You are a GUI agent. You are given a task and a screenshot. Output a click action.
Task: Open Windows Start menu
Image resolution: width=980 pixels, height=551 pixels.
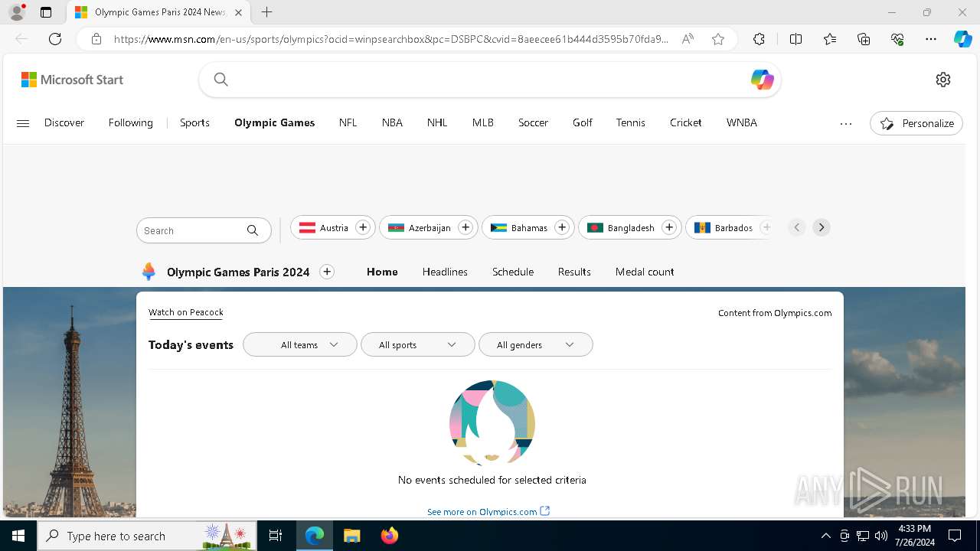[x=18, y=536]
